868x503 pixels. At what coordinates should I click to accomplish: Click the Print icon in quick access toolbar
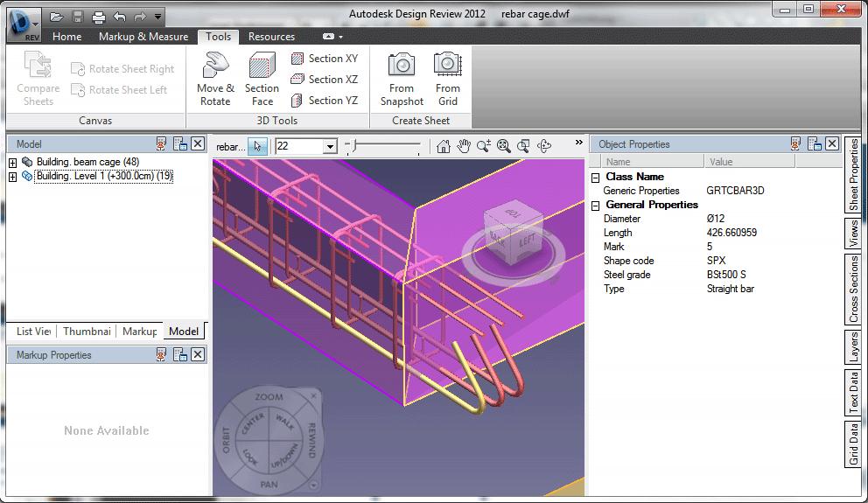tap(99, 17)
